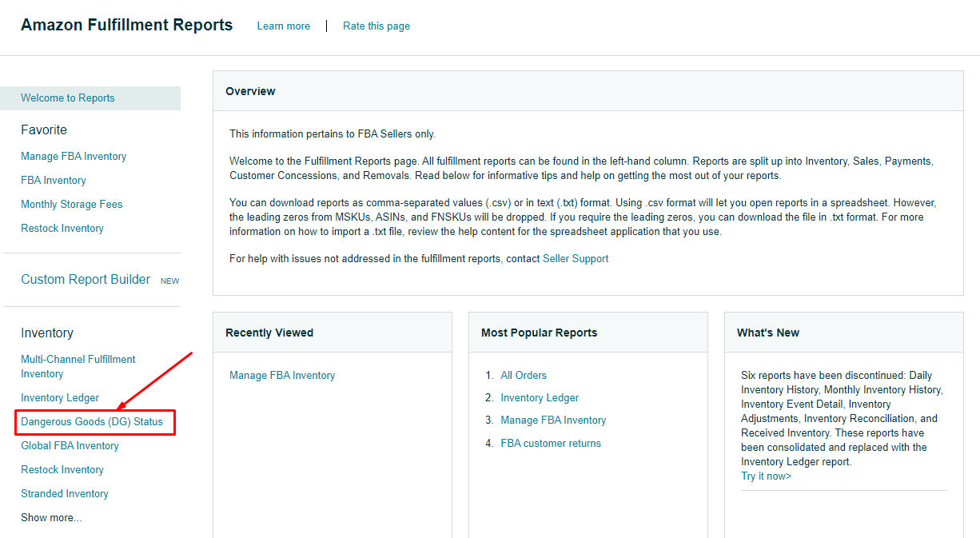Click the Recently Viewed panel header

click(333, 333)
